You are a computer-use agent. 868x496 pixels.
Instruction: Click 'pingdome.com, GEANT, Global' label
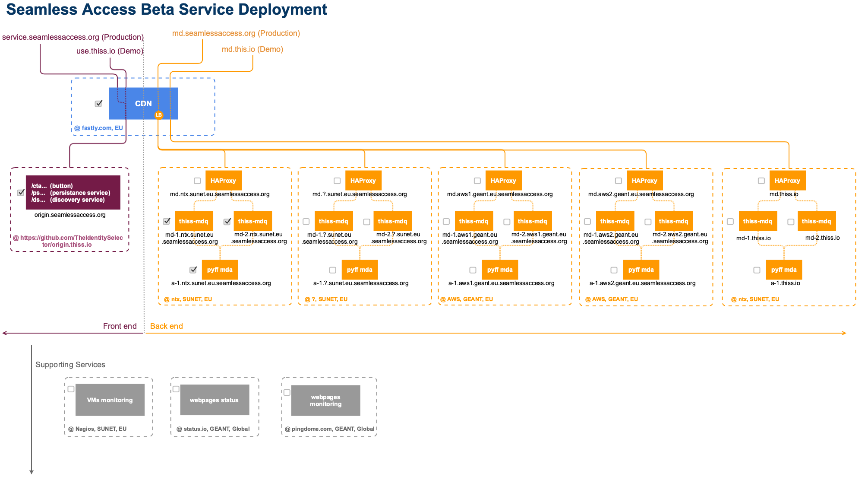click(330, 429)
